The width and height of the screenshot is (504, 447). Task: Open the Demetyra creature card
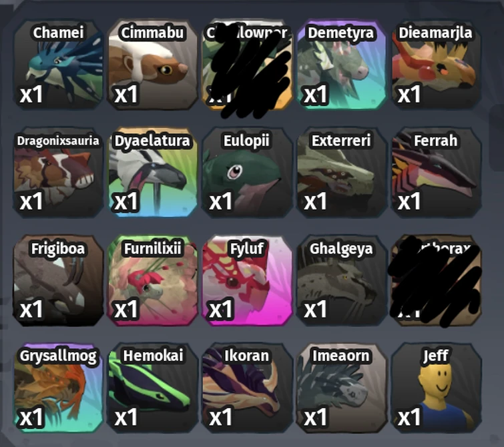click(341, 65)
